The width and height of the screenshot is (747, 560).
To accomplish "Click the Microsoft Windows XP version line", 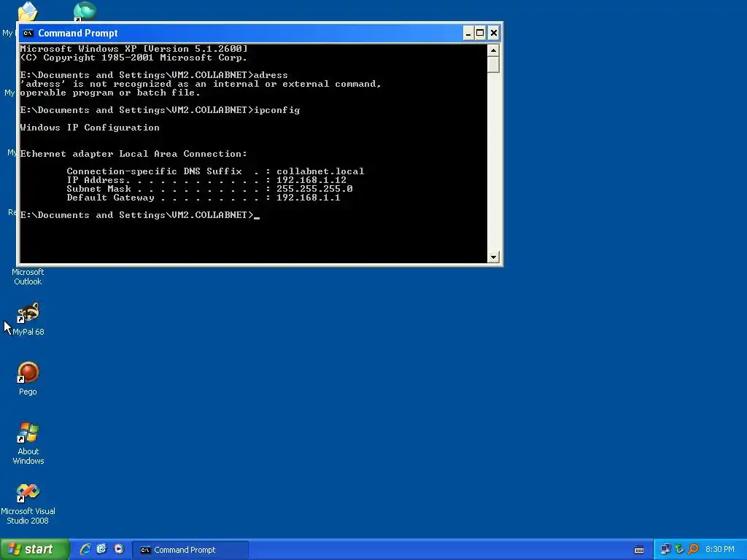I will coord(134,49).
